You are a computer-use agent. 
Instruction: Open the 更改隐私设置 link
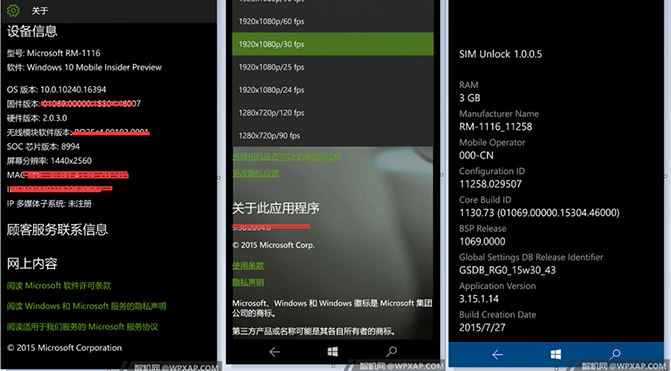pos(255,173)
